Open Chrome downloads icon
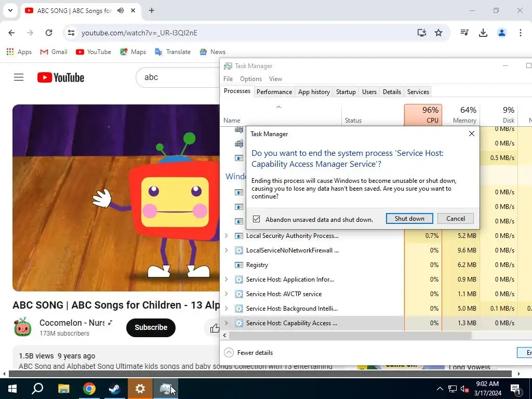The width and height of the screenshot is (532, 399). click(x=483, y=33)
